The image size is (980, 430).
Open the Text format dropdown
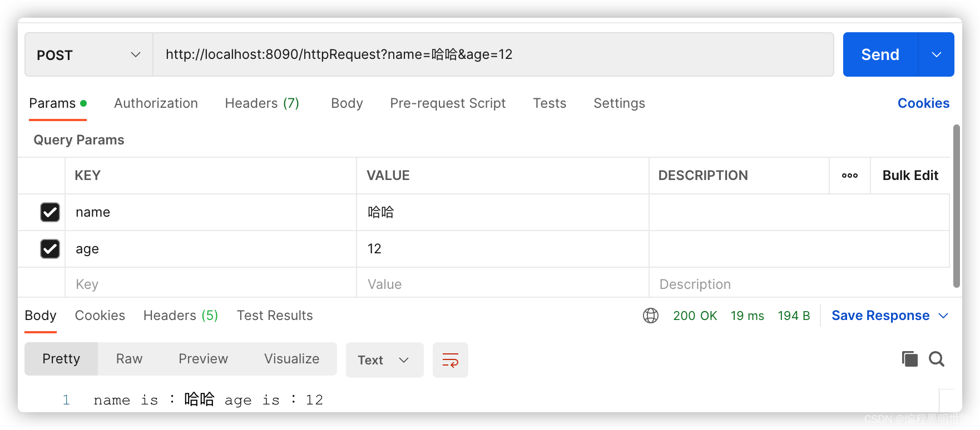(x=384, y=360)
